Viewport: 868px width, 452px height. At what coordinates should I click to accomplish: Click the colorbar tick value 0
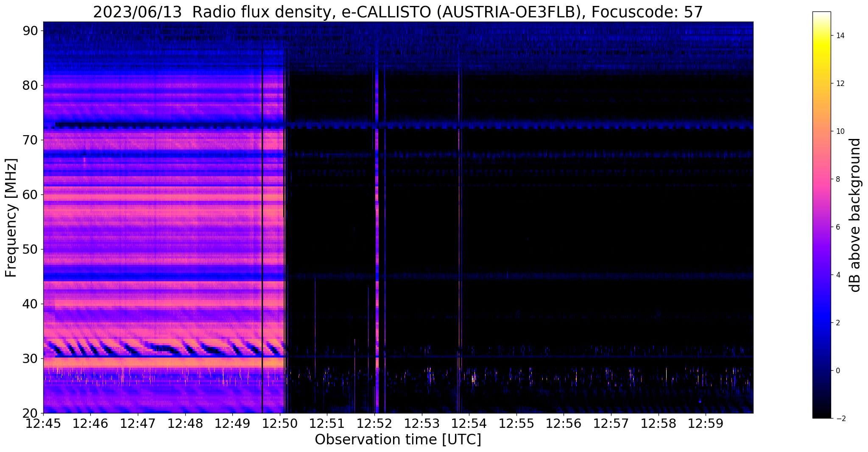click(837, 371)
